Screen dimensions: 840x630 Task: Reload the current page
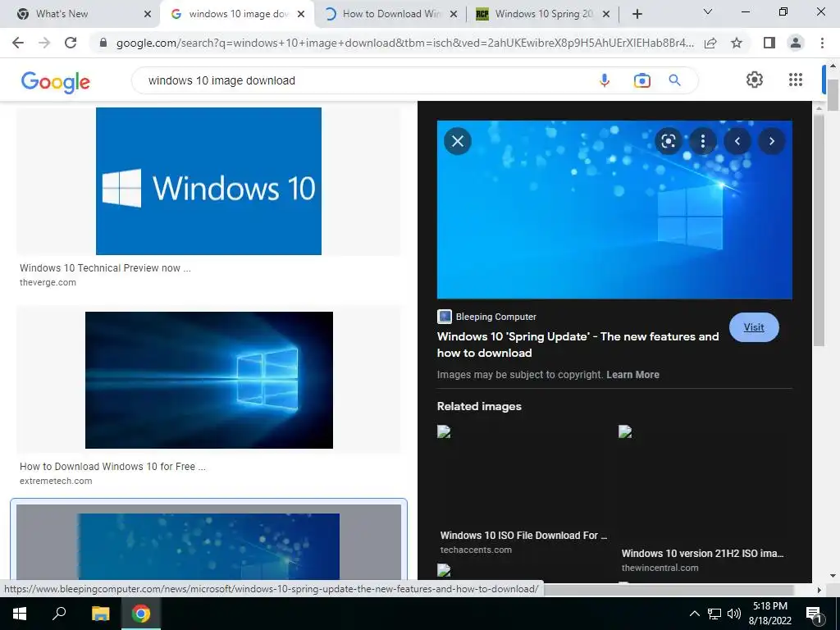pos(71,43)
